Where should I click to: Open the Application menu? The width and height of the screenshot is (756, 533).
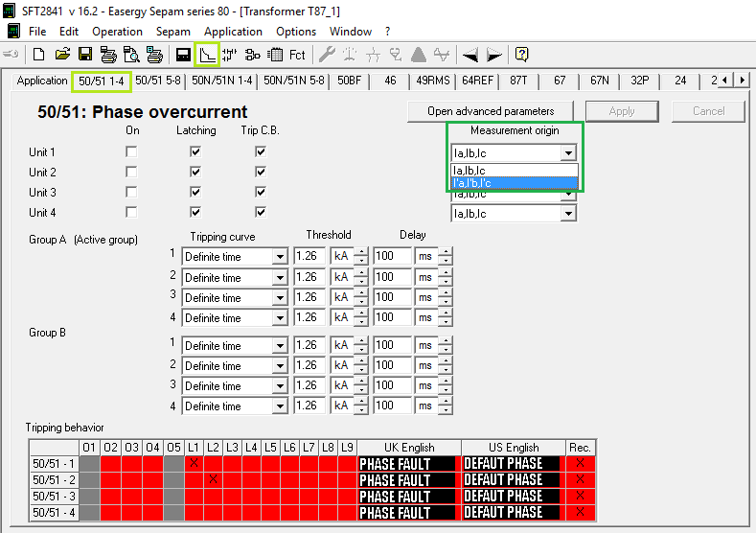233,32
